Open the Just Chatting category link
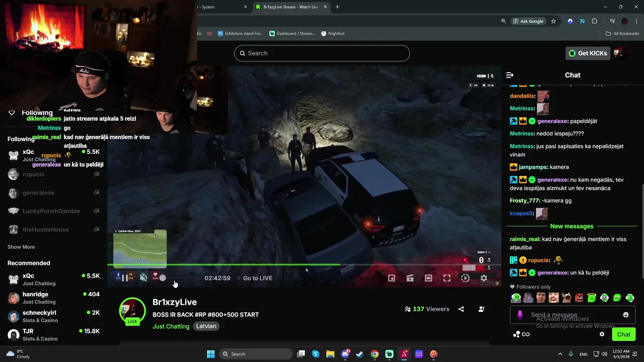 click(171, 326)
